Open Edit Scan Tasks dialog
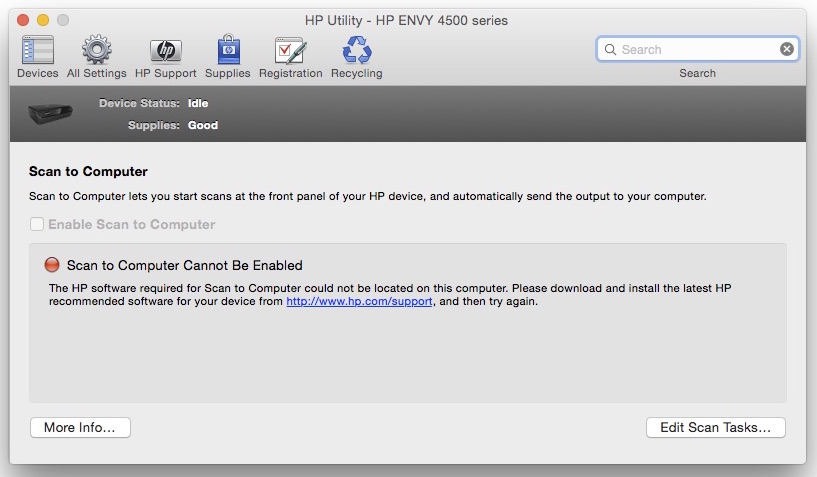This screenshot has height=477, width=817. click(715, 428)
